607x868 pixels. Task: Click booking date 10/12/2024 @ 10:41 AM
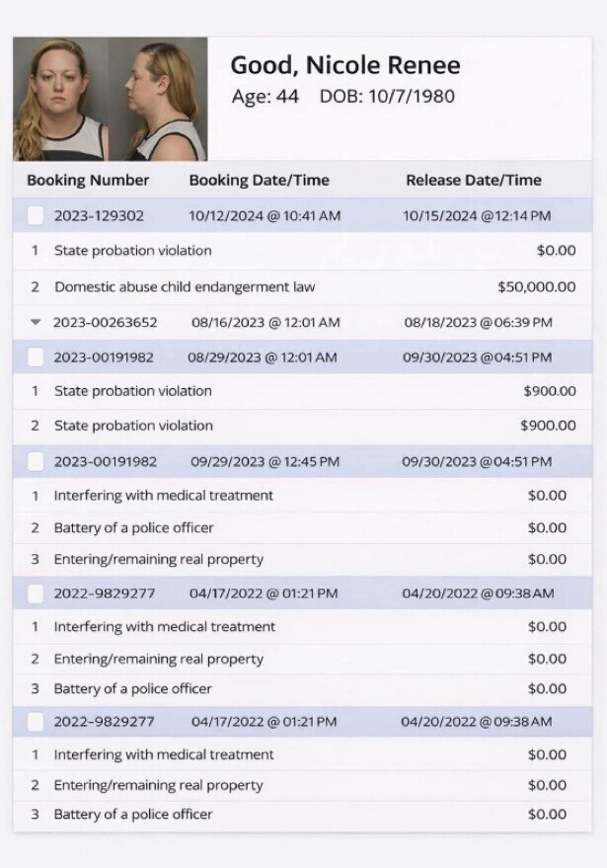click(x=265, y=215)
